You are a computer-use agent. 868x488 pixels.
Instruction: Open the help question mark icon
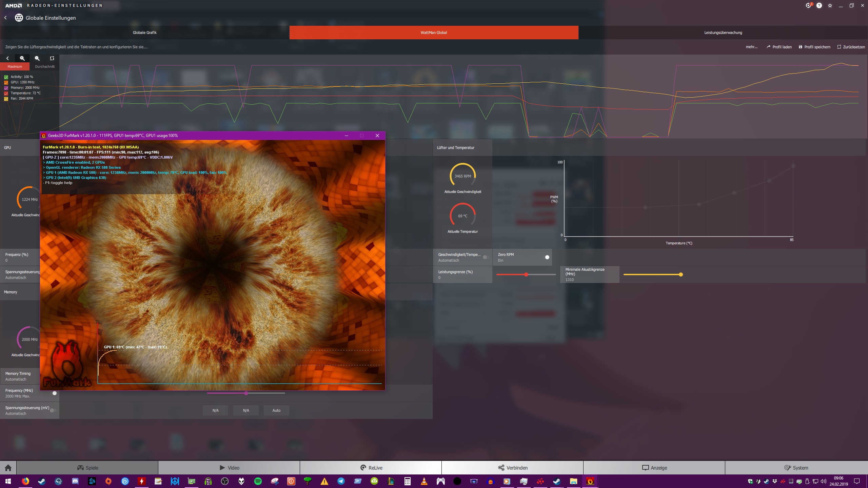tap(819, 5)
